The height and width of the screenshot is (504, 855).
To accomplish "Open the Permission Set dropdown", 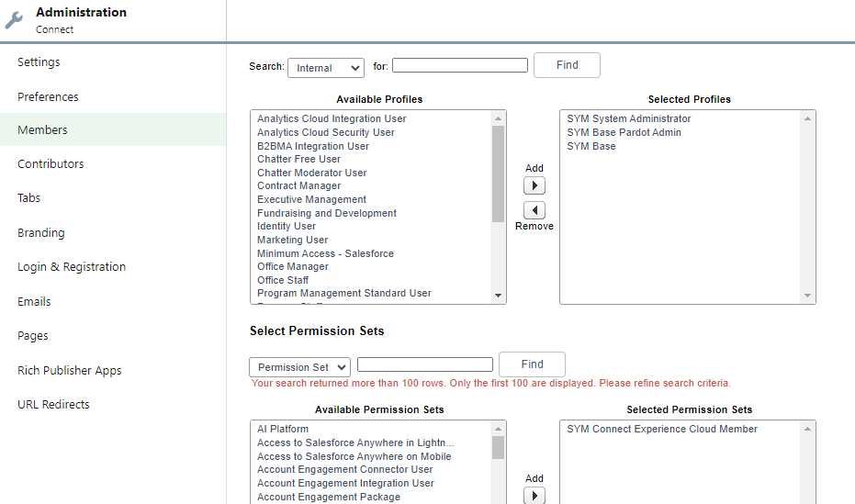I will [x=299, y=367].
